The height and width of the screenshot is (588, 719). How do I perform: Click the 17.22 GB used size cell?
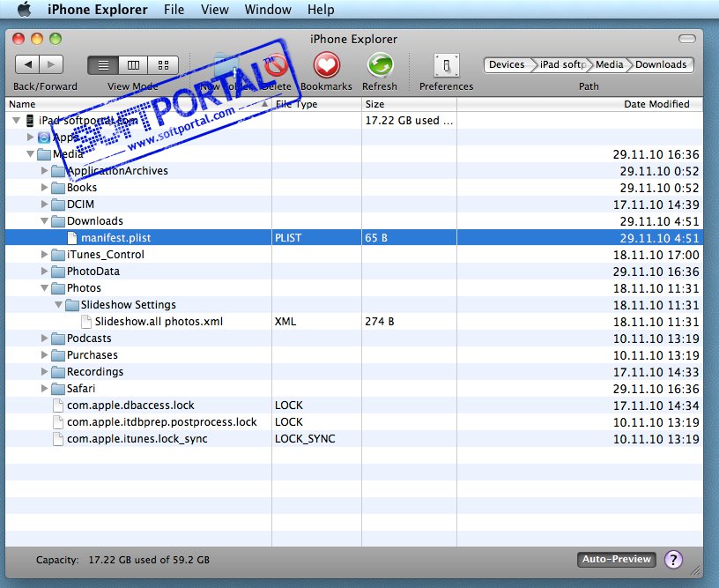pos(409,121)
